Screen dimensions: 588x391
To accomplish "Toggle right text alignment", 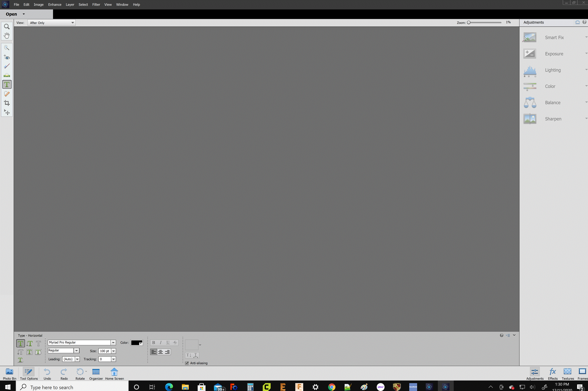I will (167, 352).
